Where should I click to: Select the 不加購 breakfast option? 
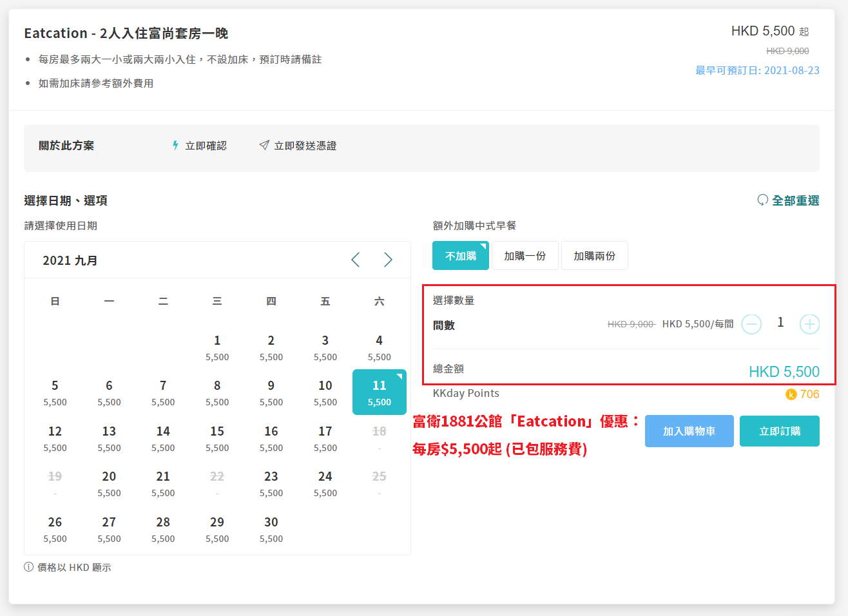(461, 256)
